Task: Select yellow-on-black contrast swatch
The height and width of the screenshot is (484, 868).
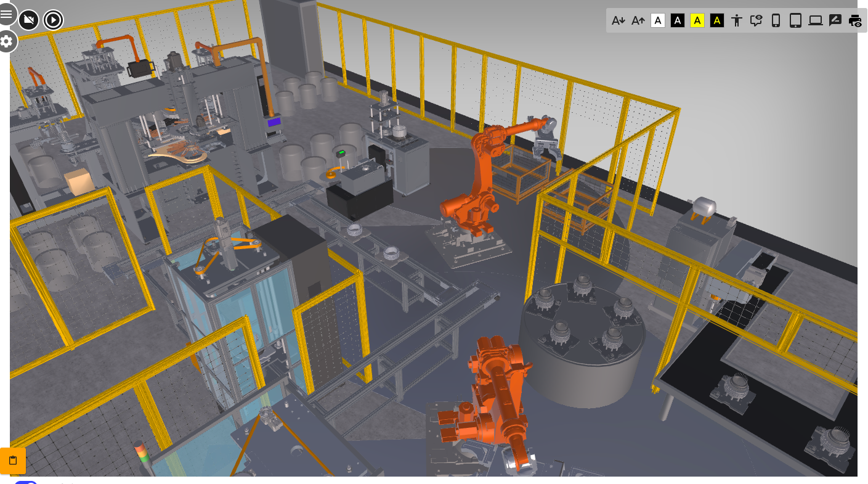Action: [717, 20]
